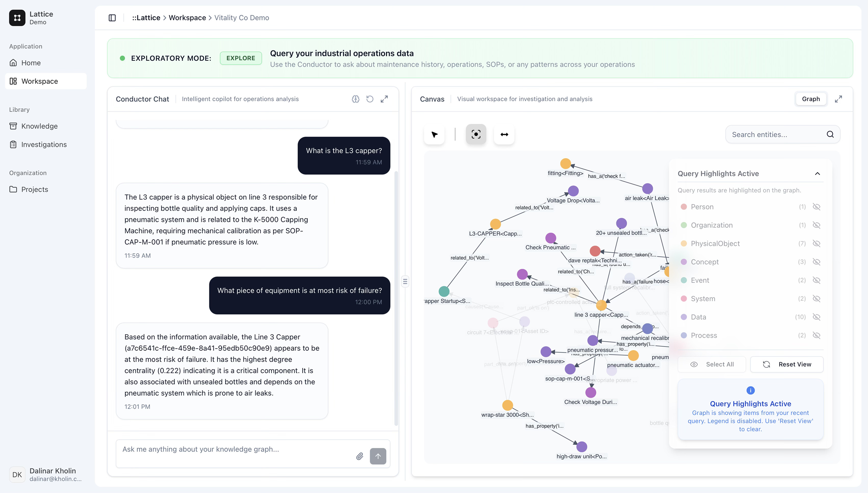Select the Inspect Bottle Quali... node

point(522,274)
